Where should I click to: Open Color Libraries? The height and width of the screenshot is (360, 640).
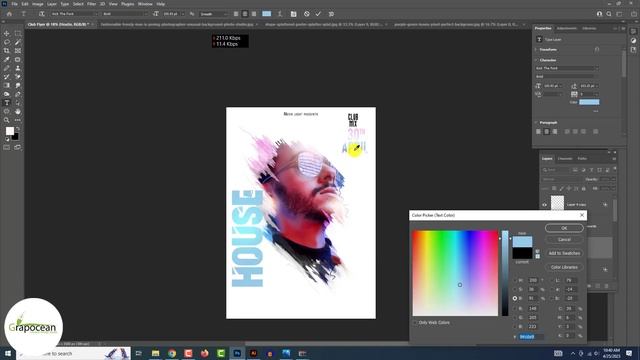pyautogui.click(x=564, y=267)
